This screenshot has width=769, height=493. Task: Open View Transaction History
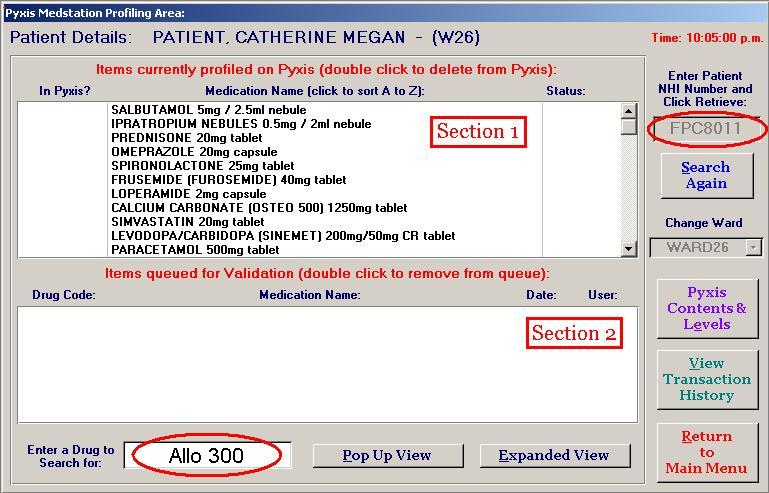(x=707, y=380)
